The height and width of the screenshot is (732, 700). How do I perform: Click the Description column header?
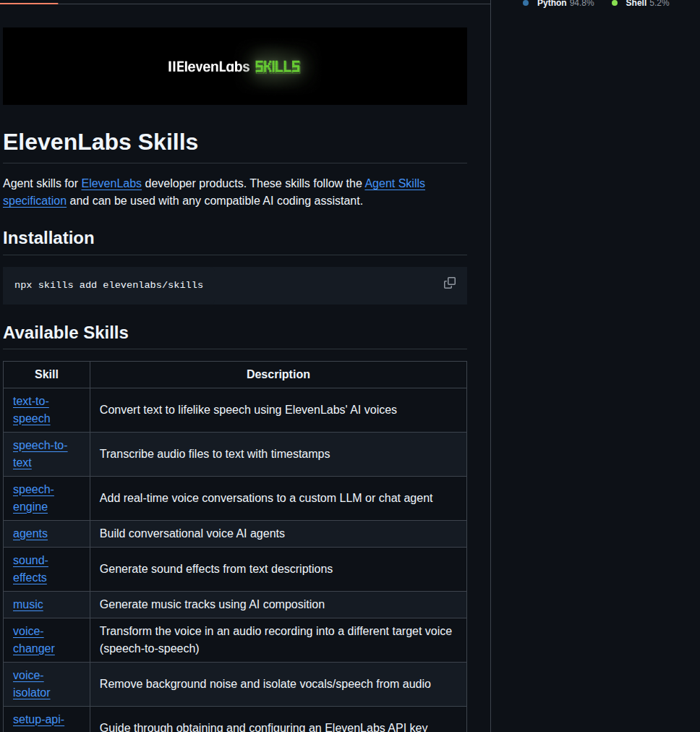[278, 375]
